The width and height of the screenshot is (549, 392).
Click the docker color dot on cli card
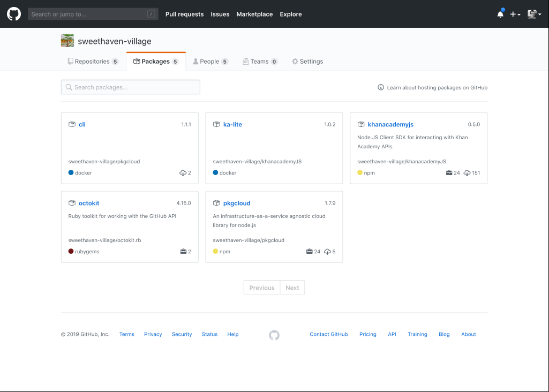tap(71, 172)
